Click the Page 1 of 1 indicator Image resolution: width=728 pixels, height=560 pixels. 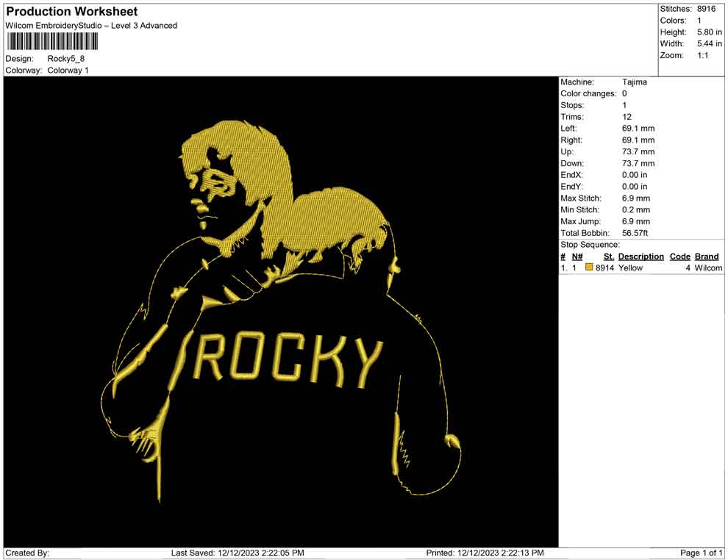(x=702, y=553)
